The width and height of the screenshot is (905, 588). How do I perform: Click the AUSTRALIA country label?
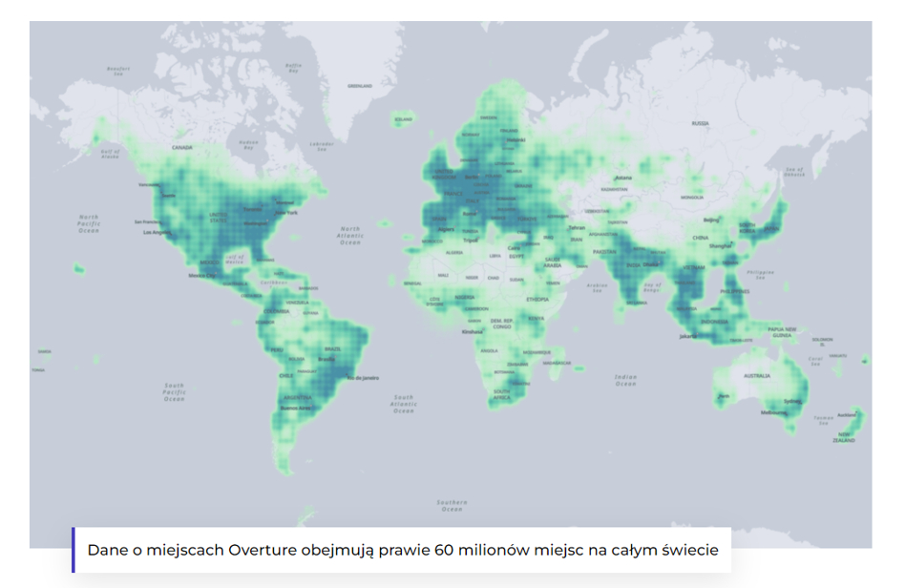click(x=756, y=376)
